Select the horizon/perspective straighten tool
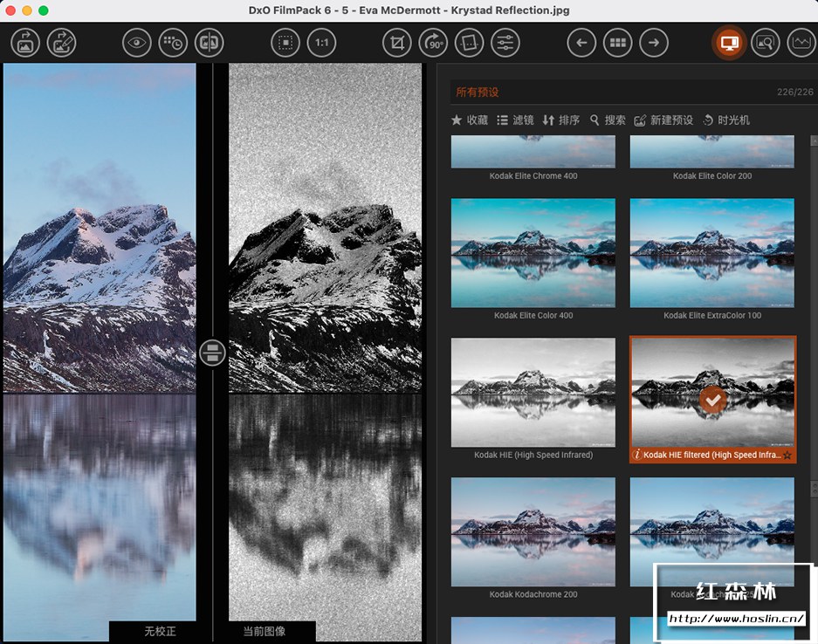 [470, 43]
